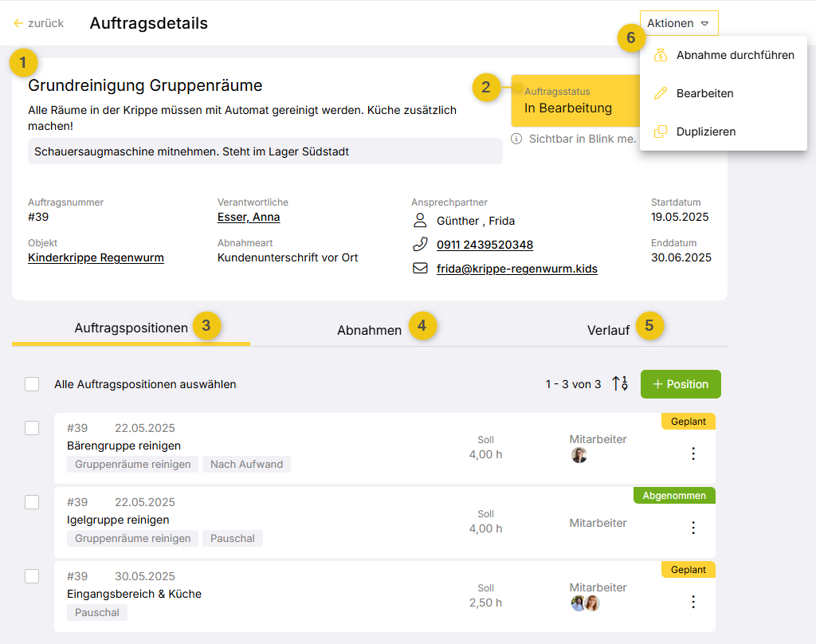Open the Kinderkrippe Regenwurm object link
The height and width of the screenshot is (644, 816).
pos(96,257)
